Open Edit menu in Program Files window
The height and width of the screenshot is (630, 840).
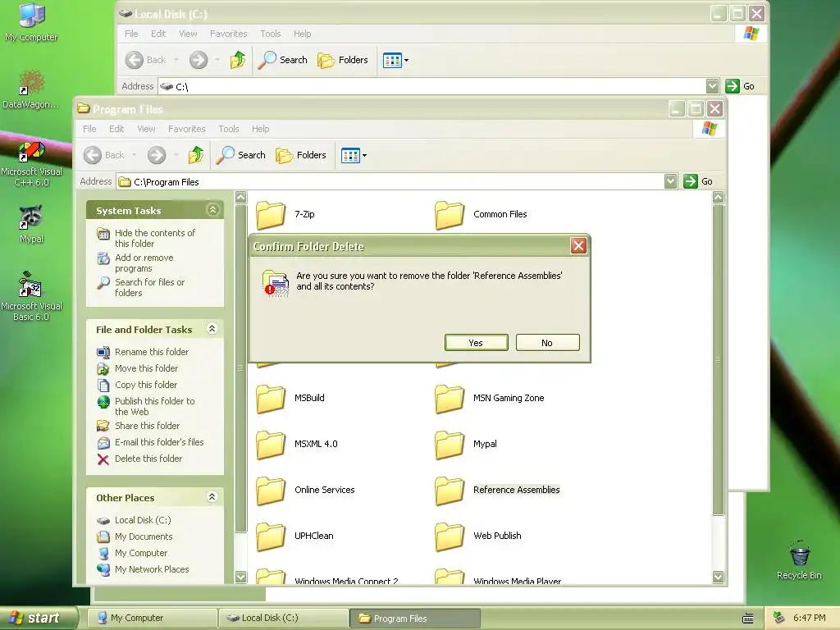tap(116, 129)
